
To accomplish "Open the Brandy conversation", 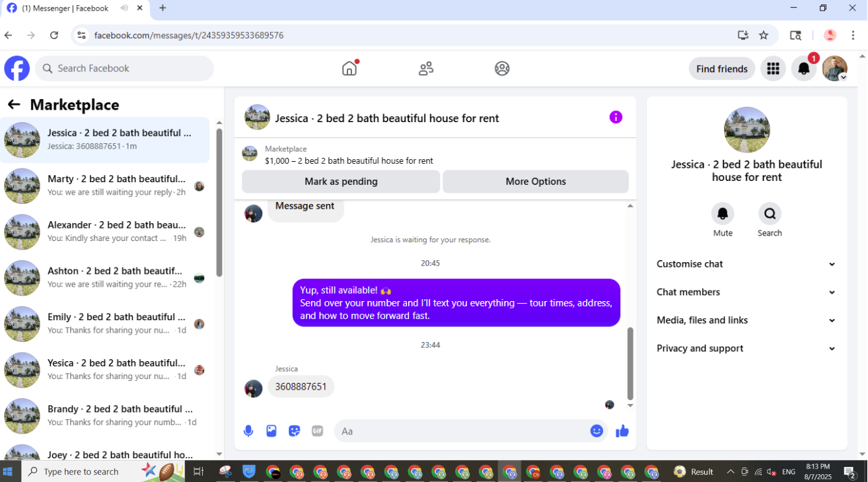I will pyautogui.click(x=105, y=416).
